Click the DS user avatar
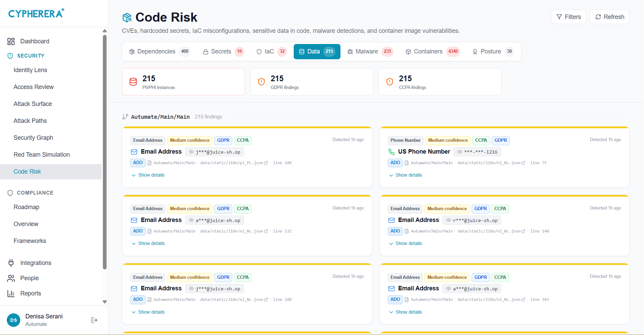 tap(14, 320)
